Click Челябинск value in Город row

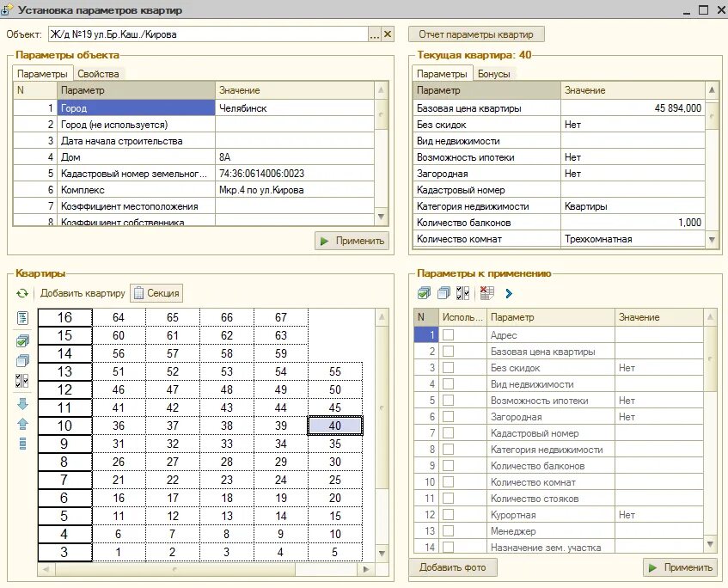click(294, 108)
